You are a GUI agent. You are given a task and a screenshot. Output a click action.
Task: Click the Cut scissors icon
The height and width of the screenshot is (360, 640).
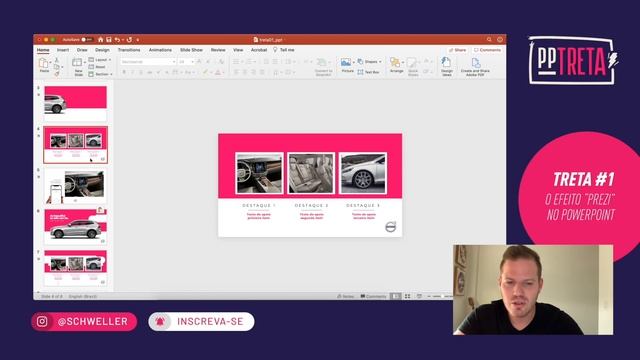pos(57,60)
